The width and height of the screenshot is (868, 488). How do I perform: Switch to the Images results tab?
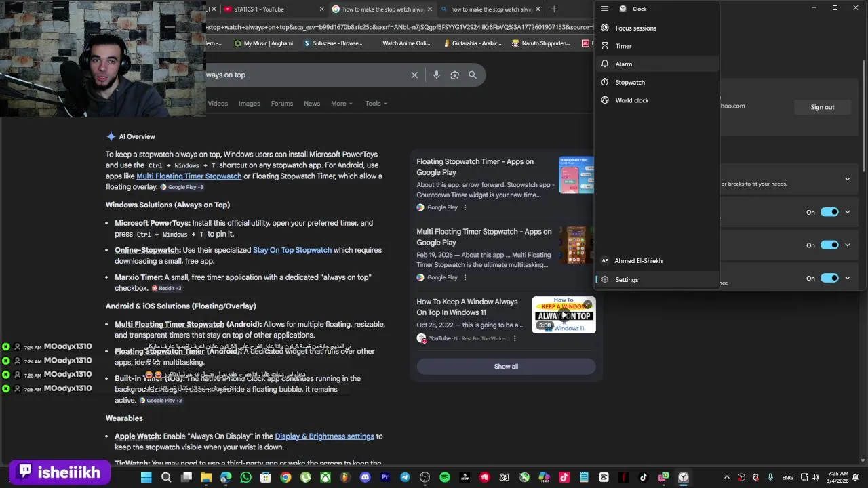[249, 103]
